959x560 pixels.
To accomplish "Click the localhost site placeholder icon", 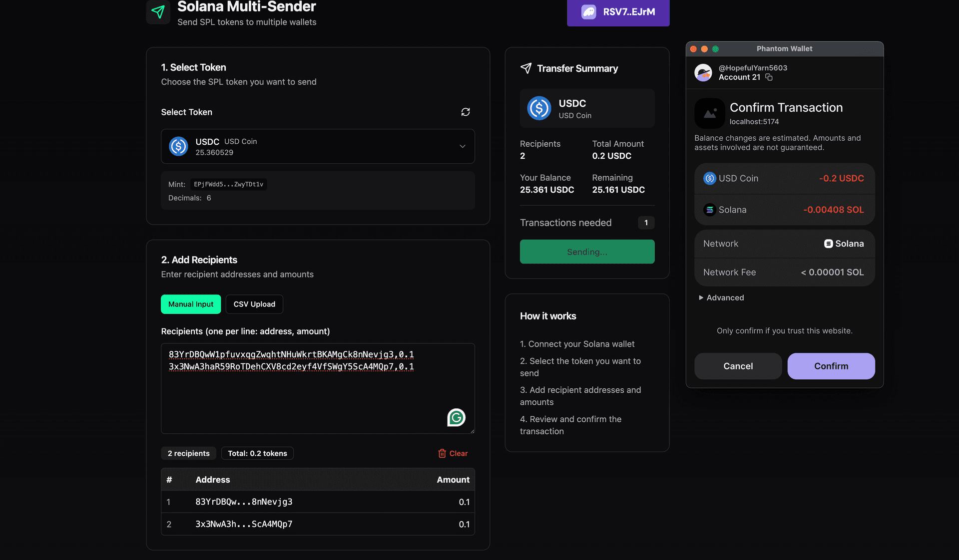I will (x=710, y=113).
